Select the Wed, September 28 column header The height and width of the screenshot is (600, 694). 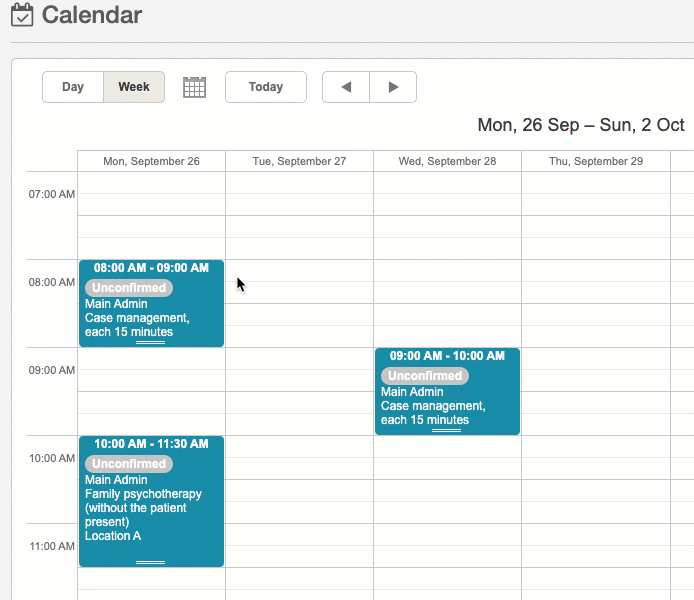(x=447, y=161)
